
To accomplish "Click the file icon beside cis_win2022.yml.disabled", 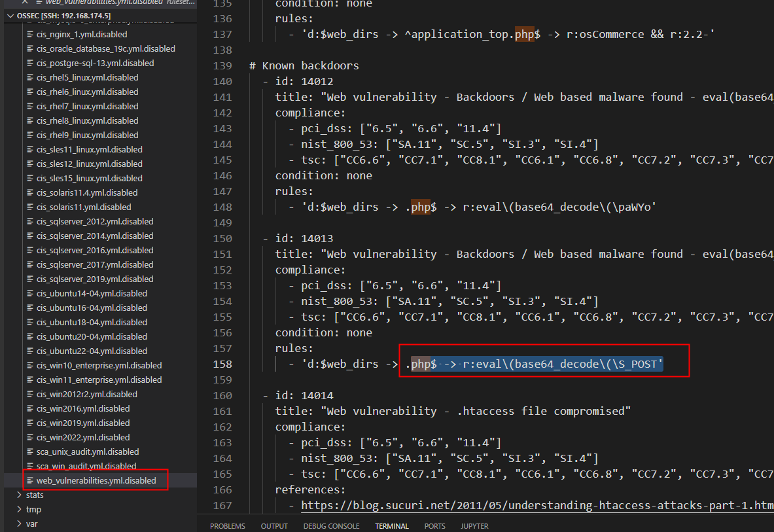I will click(x=30, y=437).
